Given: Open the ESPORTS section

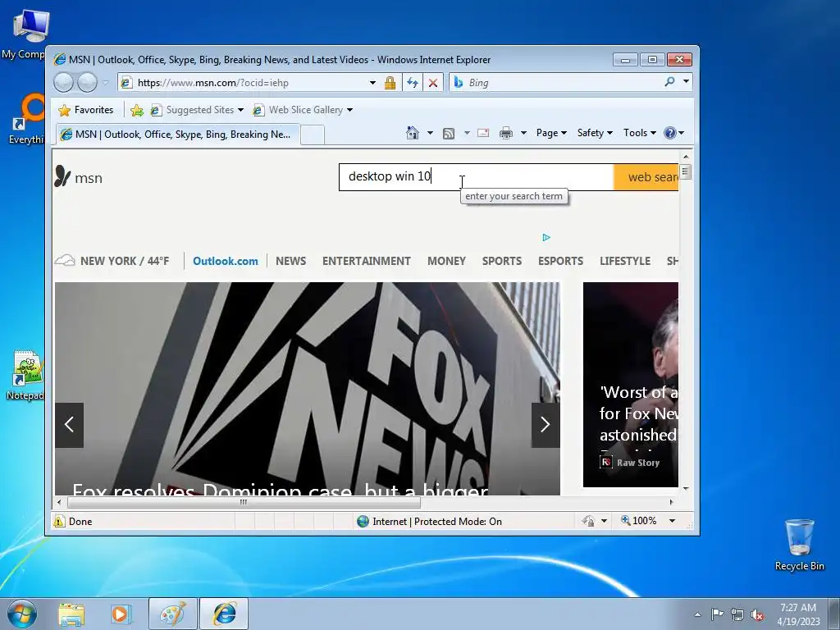Looking at the screenshot, I should [560, 261].
